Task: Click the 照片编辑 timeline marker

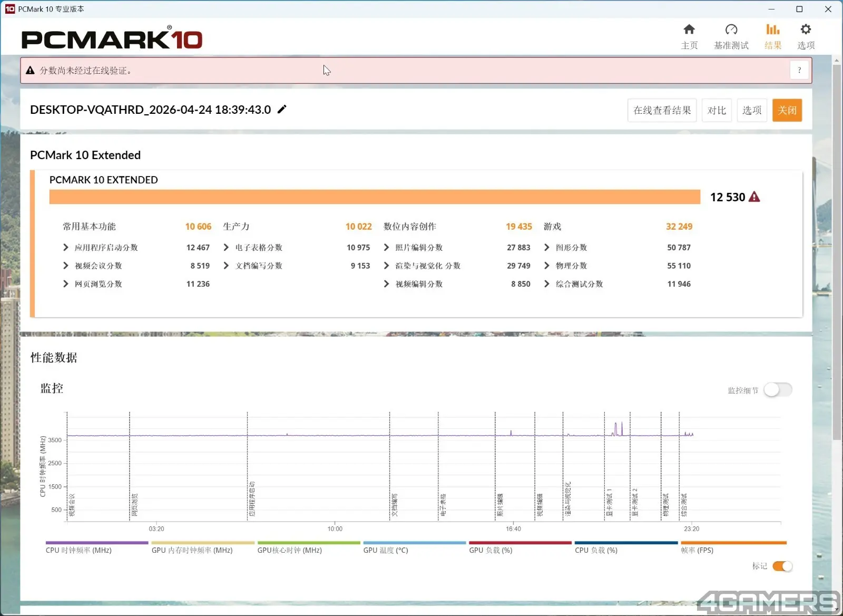Action: coord(500,505)
